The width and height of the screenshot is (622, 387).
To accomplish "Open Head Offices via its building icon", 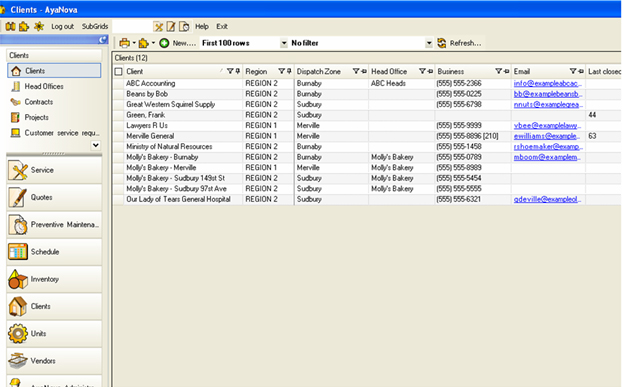I will 15,86.
